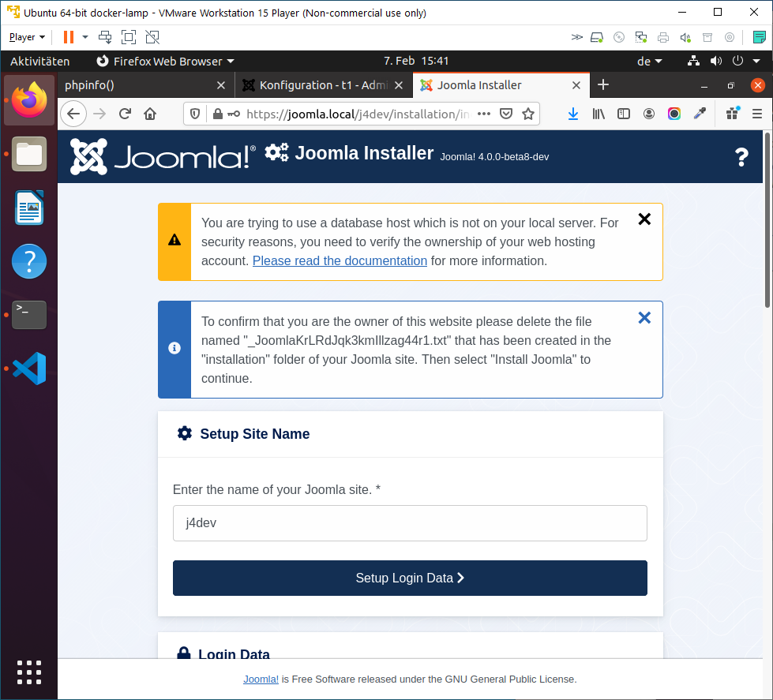Open tracking protection shield info
Image resolution: width=773 pixels, height=700 pixels.
195,114
